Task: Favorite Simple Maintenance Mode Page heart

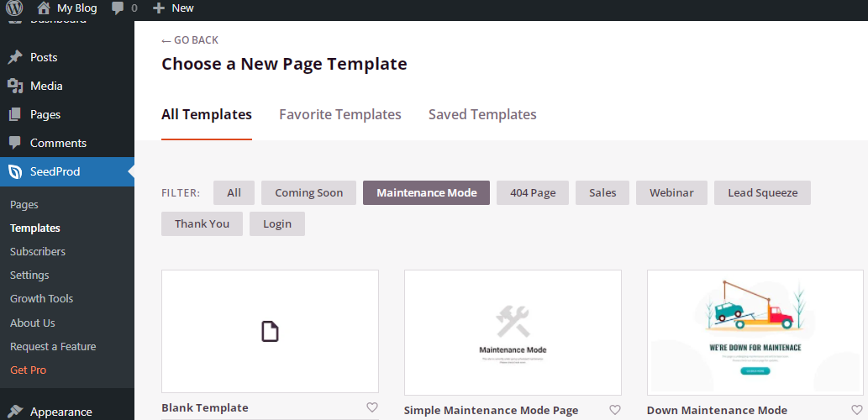Action: (x=615, y=410)
